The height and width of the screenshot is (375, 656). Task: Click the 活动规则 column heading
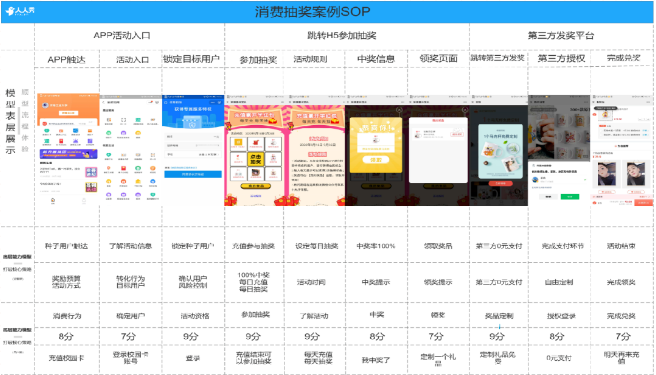pos(310,59)
